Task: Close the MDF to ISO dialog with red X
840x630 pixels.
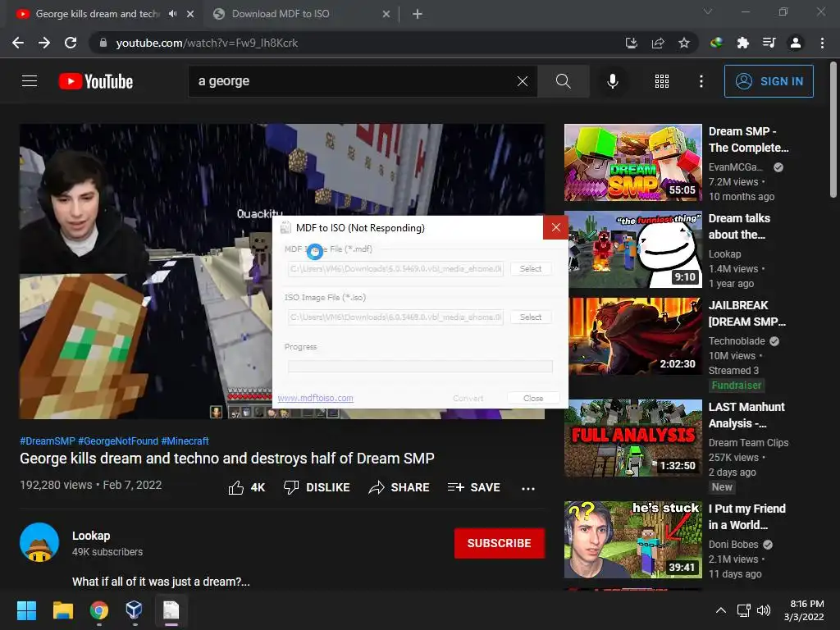Action: coord(555,228)
